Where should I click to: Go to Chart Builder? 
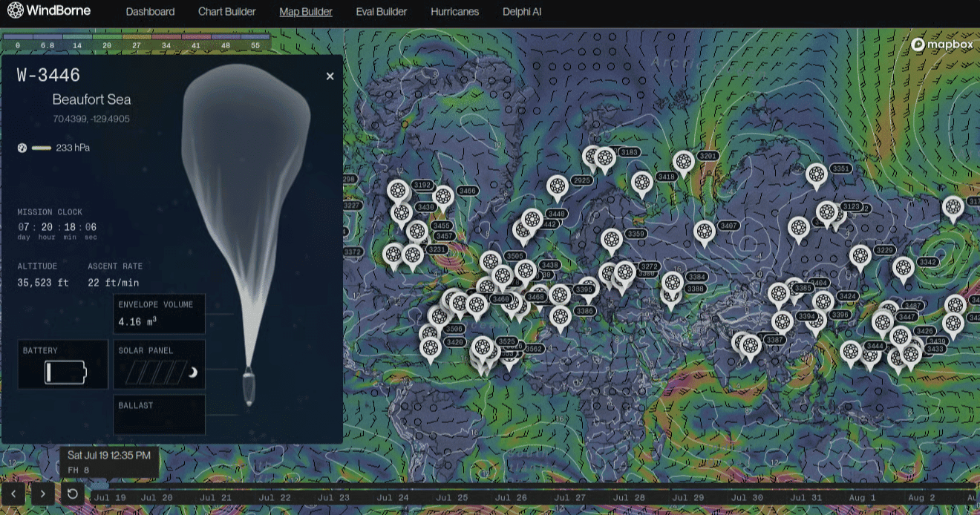coord(226,12)
